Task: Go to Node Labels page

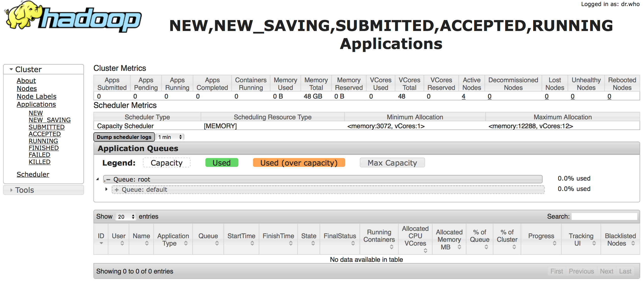Action: (x=36, y=97)
